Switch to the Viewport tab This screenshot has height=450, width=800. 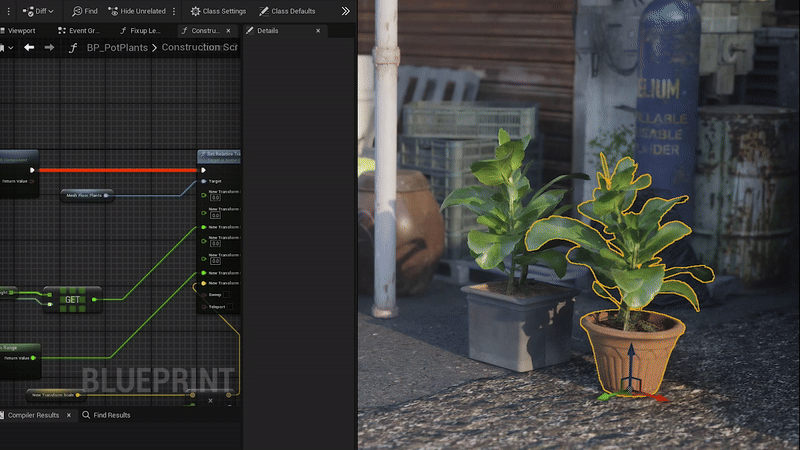click(18, 31)
